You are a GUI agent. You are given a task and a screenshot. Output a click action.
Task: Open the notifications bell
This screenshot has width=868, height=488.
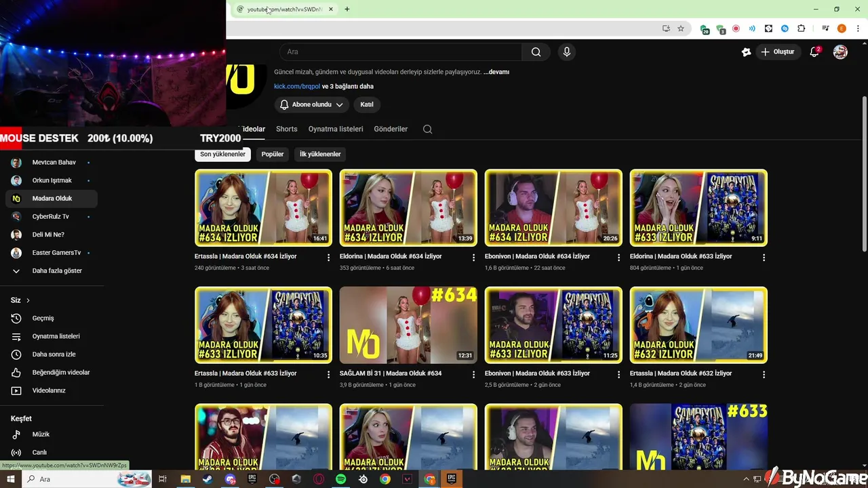point(814,52)
